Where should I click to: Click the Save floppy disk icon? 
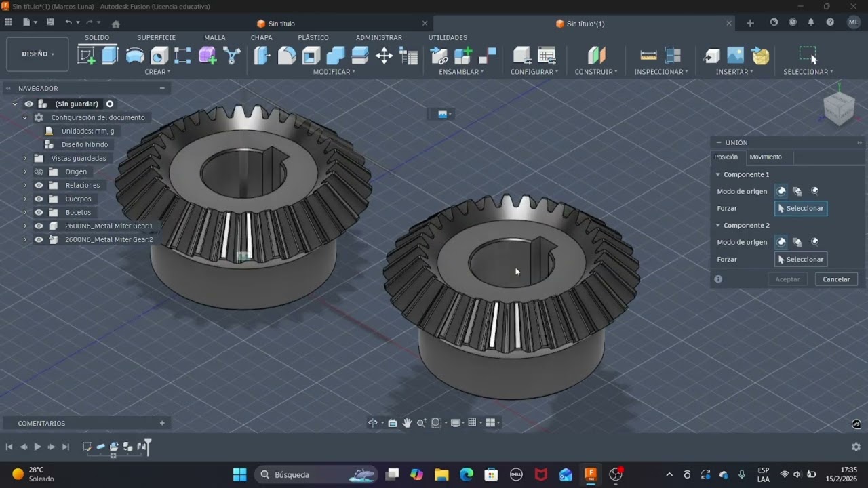[x=50, y=22]
